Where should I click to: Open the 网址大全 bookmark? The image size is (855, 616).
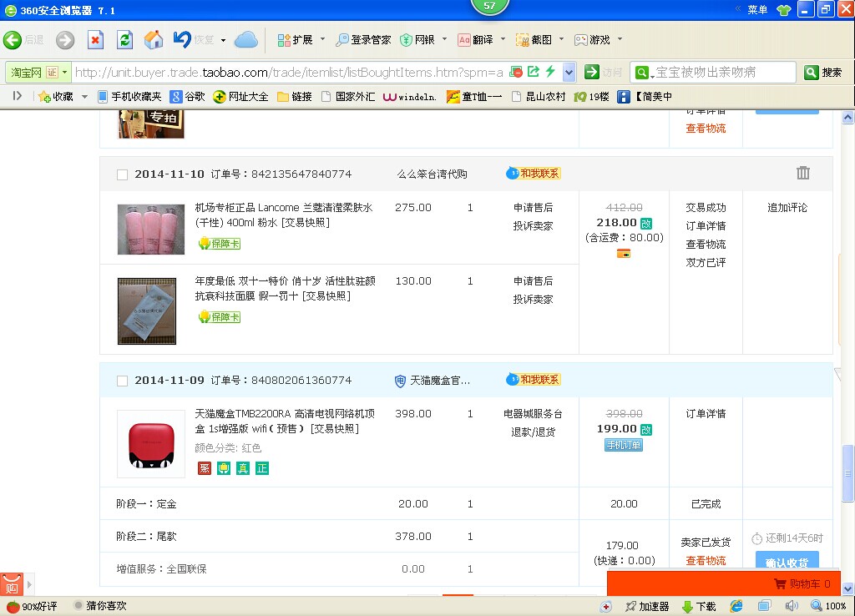coord(240,97)
